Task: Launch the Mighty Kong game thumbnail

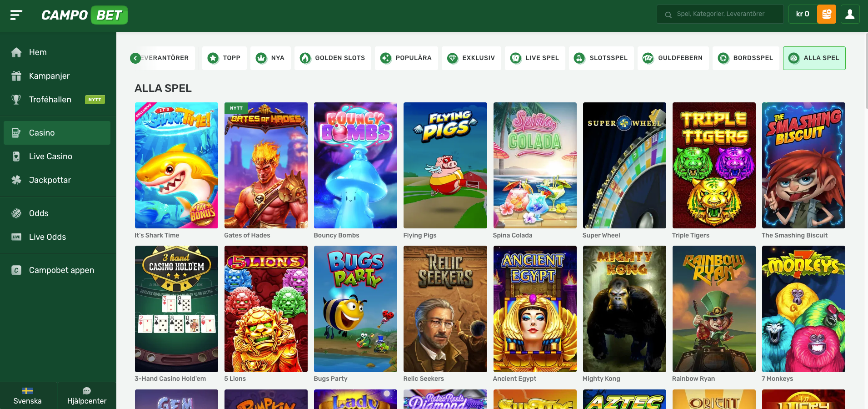Action: pyautogui.click(x=624, y=309)
